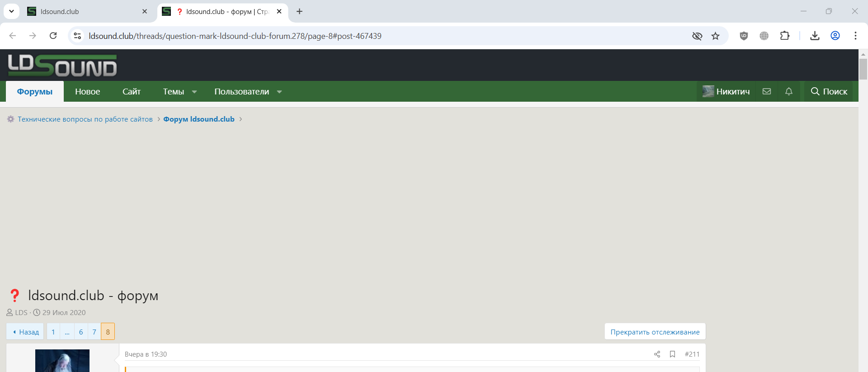Focus the browser address bar URL

235,36
